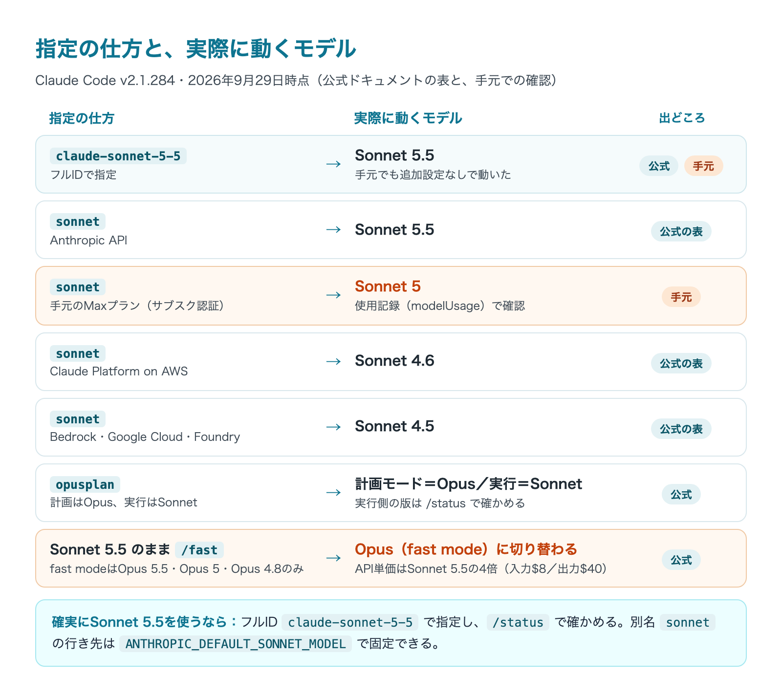Click the bold text "確実にSonnet 5.5を使うなら："

pos(145,622)
